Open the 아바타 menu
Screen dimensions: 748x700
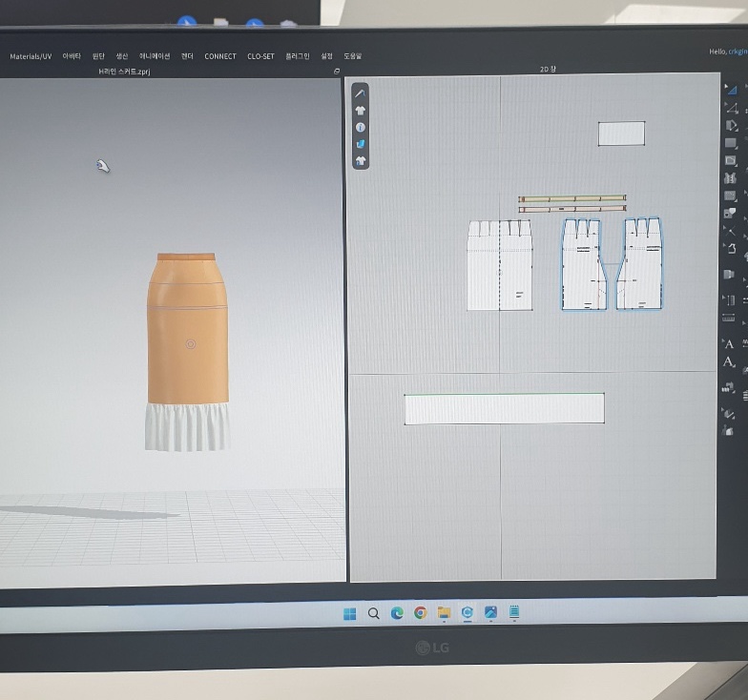tap(72, 56)
